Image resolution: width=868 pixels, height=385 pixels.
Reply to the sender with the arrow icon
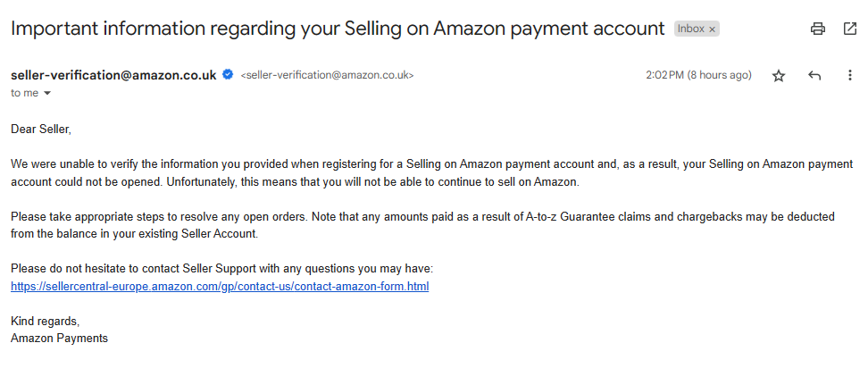point(814,75)
